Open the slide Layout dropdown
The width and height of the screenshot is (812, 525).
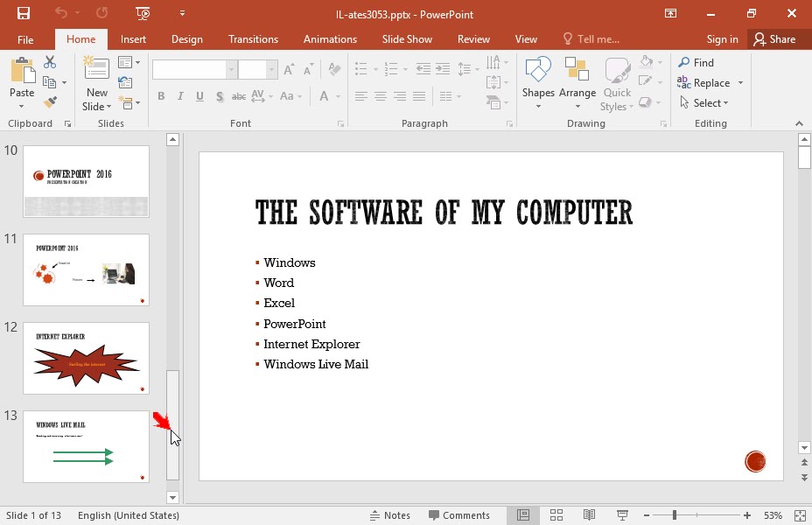(x=129, y=63)
